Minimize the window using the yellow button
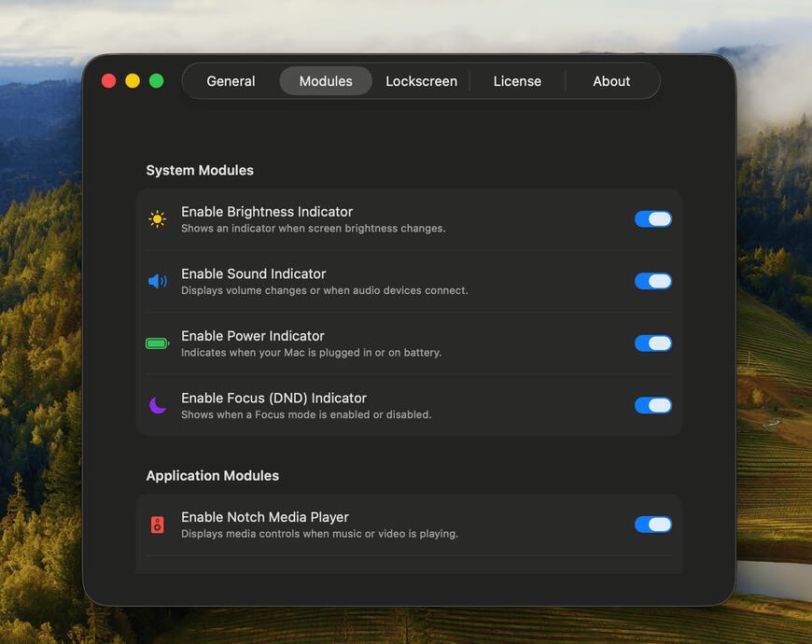 coord(133,81)
